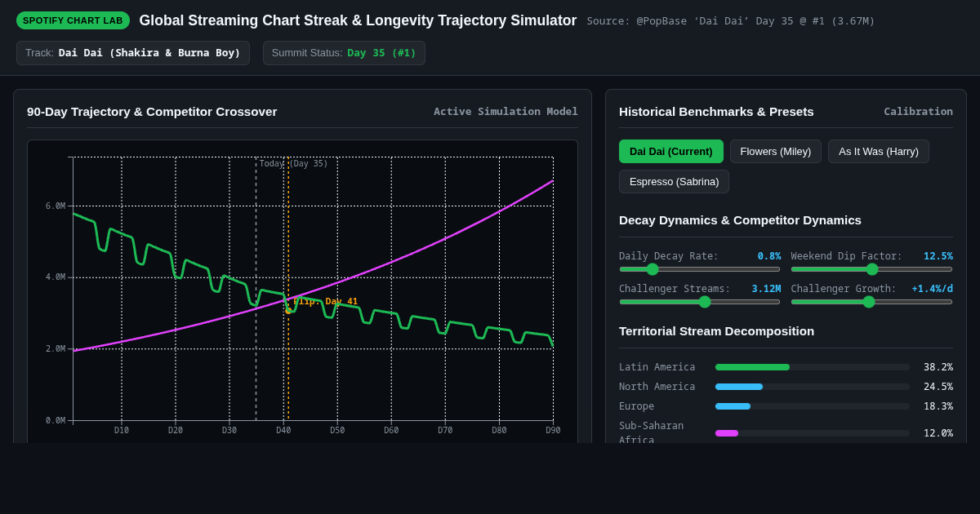Image resolution: width=980 pixels, height=514 pixels.
Task: Click the D40 x-axis tick label
Action: pyautogui.click(x=283, y=431)
